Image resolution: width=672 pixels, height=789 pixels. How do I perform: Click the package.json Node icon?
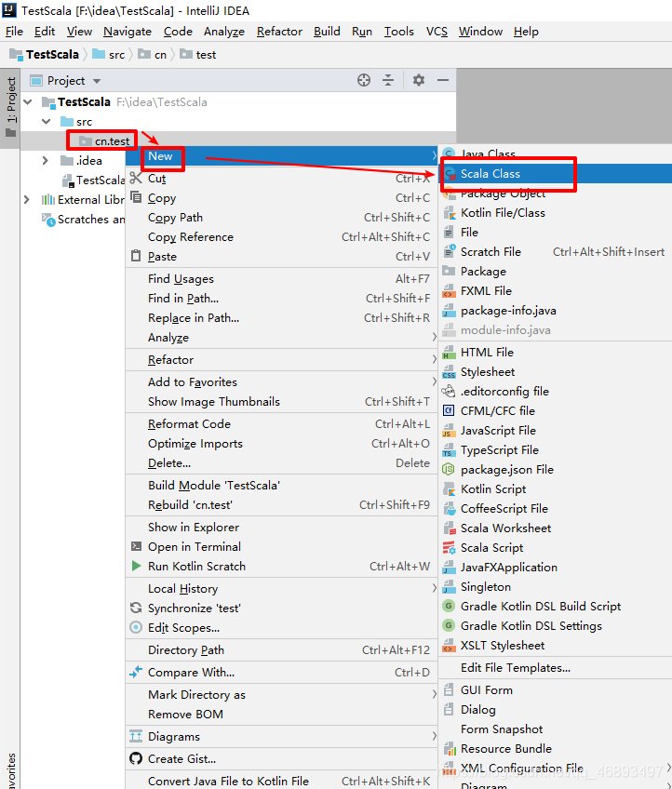[x=449, y=470]
